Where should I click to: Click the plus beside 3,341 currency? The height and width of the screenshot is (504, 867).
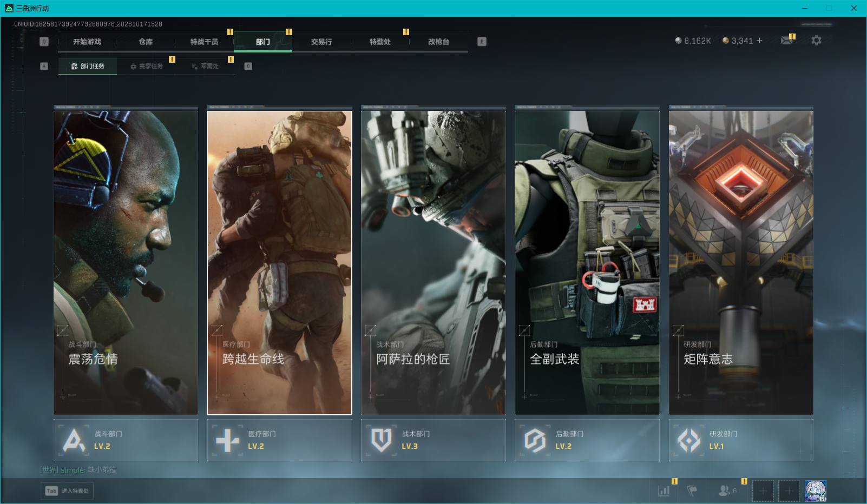(x=759, y=41)
